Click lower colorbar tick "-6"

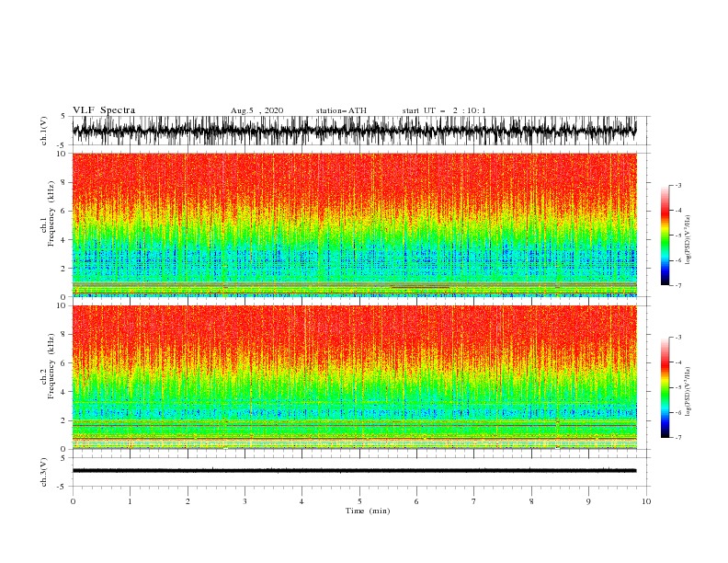(x=677, y=412)
